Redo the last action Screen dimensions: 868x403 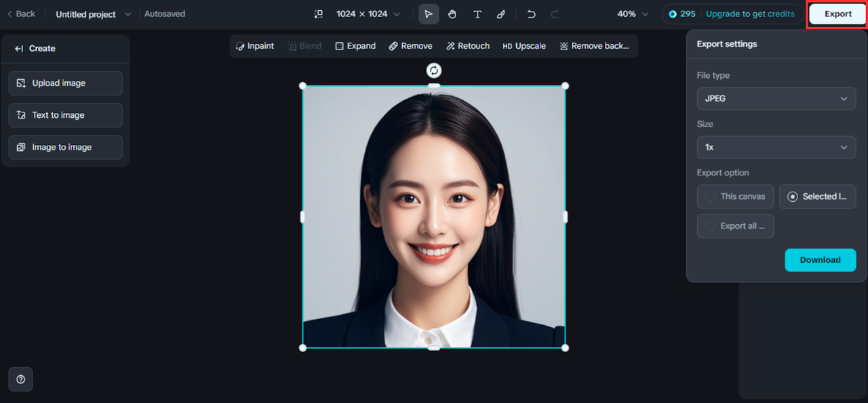pos(555,14)
